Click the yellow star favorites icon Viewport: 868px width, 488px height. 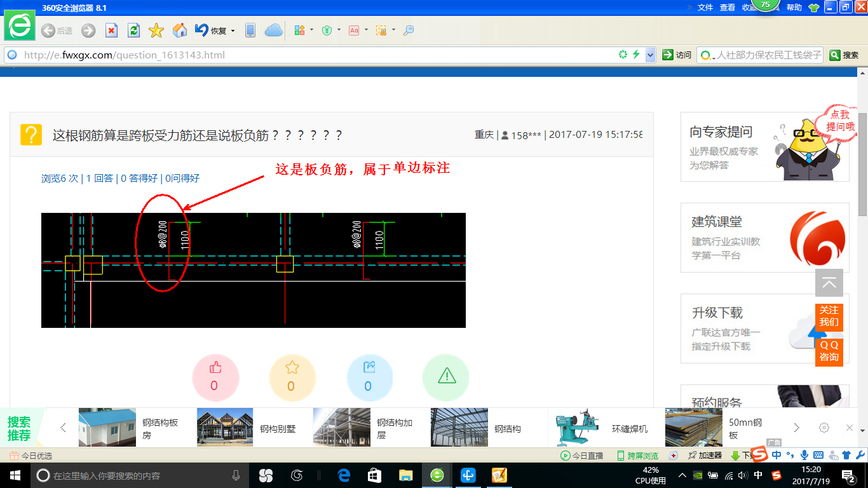tap(156, 30)
